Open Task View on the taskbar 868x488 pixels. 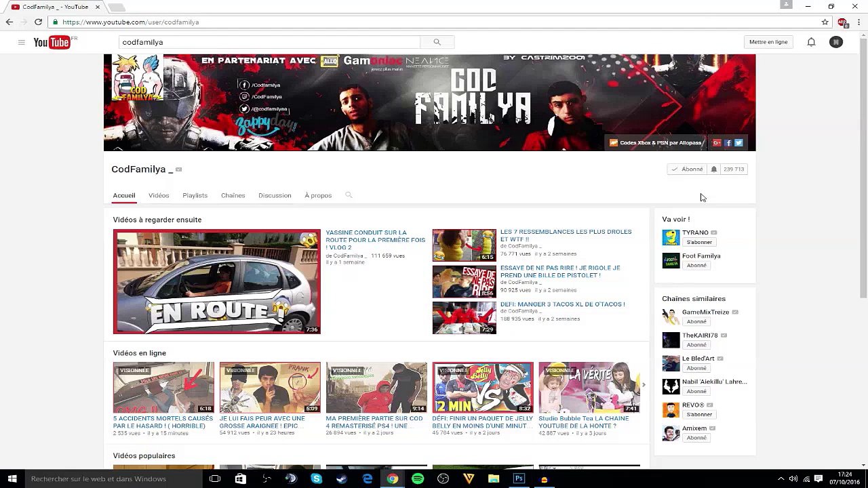pos(215,479)
